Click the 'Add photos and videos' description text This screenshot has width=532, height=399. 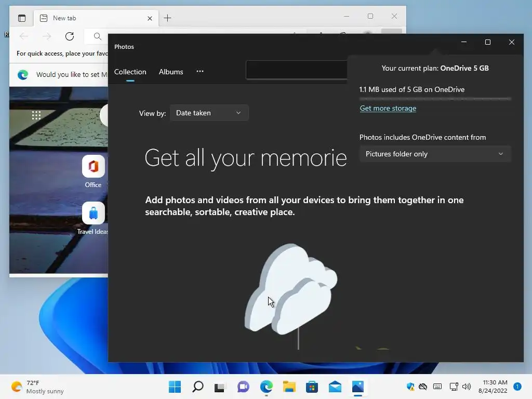304,206
